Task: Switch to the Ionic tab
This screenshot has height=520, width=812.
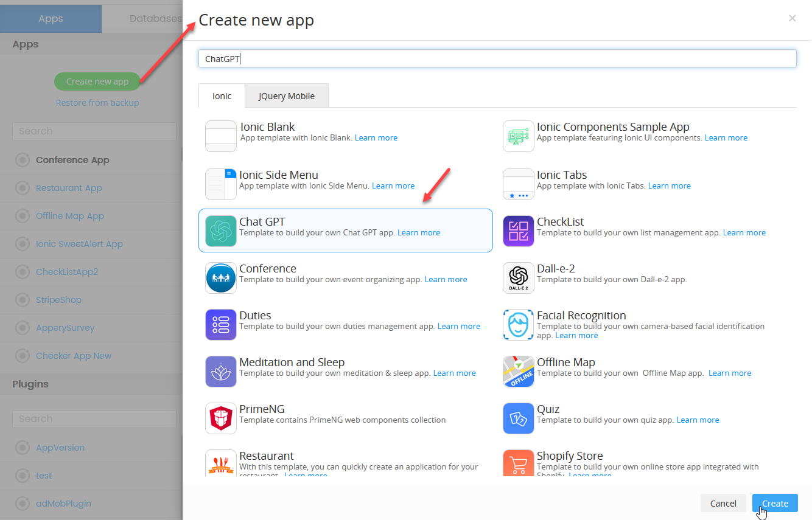Action: tap(222, 95)
